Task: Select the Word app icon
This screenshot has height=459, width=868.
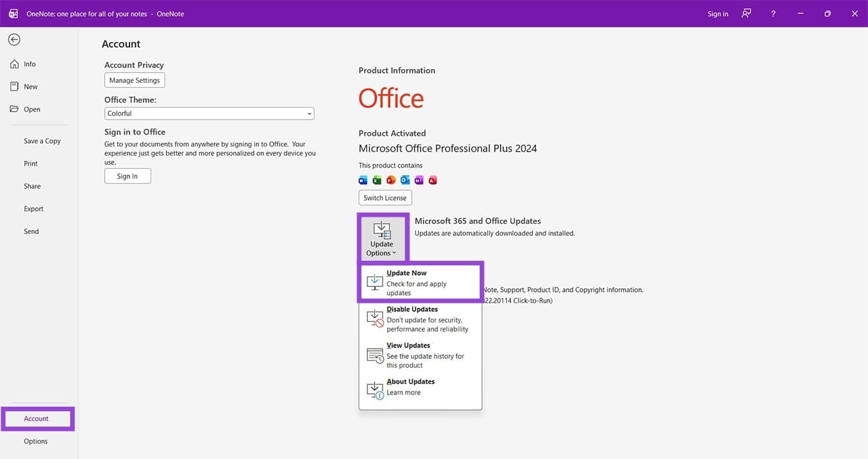Action: pyautogui.click(x=363, y=180)
